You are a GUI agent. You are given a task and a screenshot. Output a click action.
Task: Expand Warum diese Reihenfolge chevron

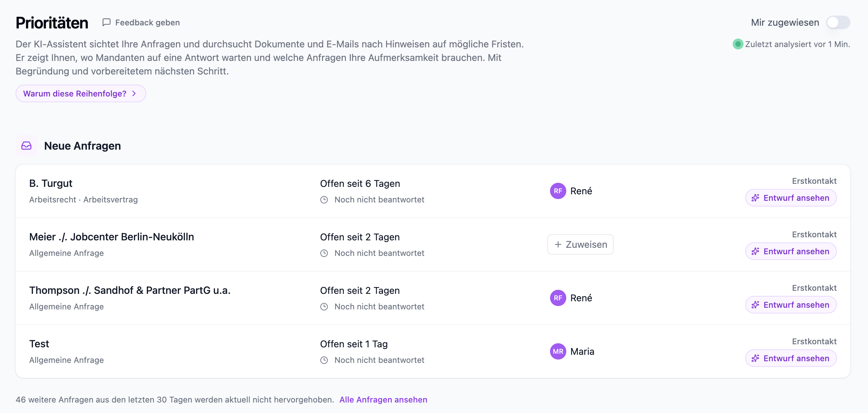134,93
